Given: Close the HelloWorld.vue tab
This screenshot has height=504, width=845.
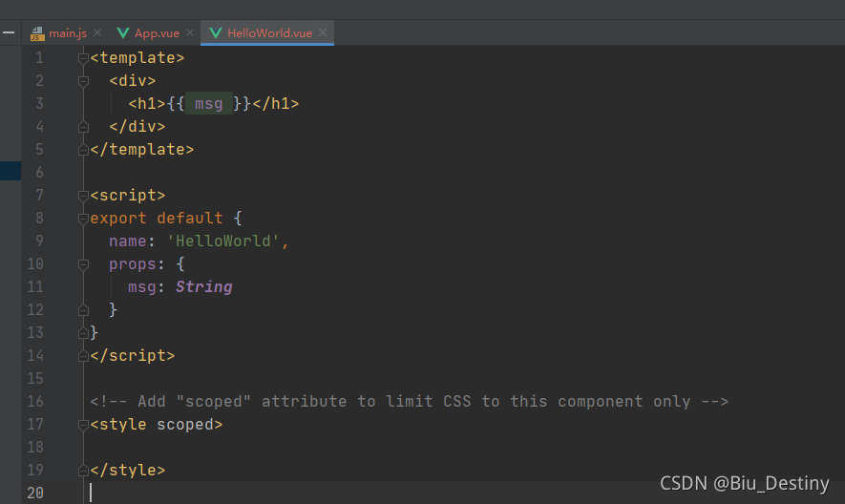Looking at the screenshot, I should 323,32.
